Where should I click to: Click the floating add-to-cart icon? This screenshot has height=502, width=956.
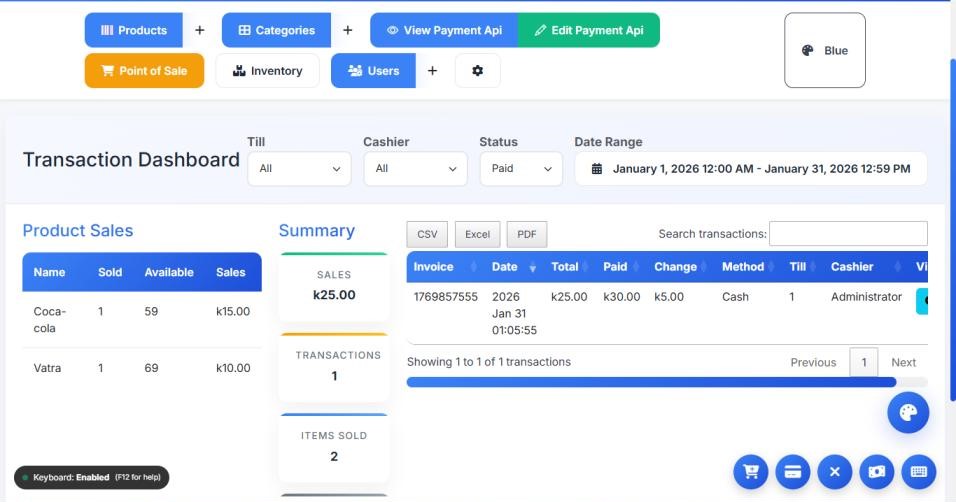point(750,472)
